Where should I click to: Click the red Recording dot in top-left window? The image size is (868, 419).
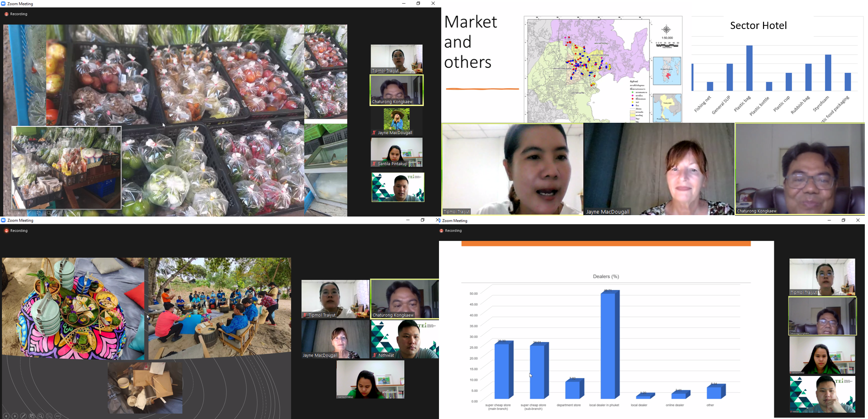[x=6, y=14]
